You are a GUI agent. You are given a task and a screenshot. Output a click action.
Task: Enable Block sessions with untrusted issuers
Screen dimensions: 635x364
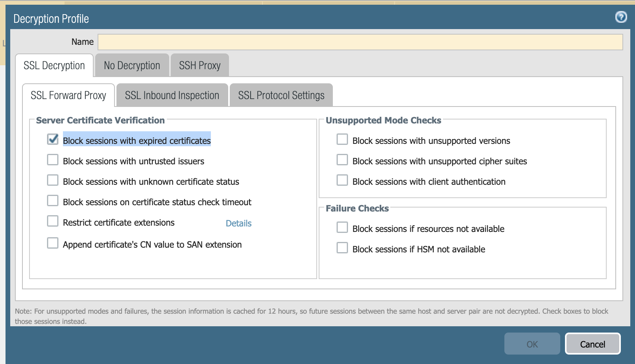[x=53, y=160]
